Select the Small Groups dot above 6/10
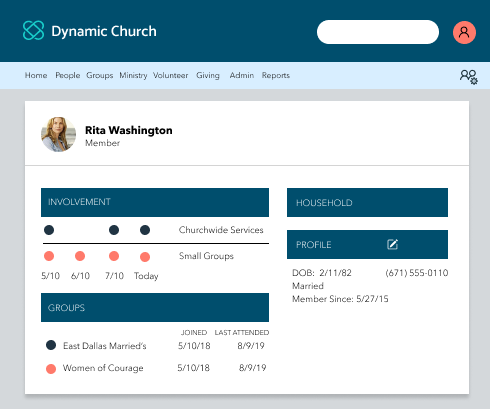Screen dimensions: 490x409 (80, 256)
